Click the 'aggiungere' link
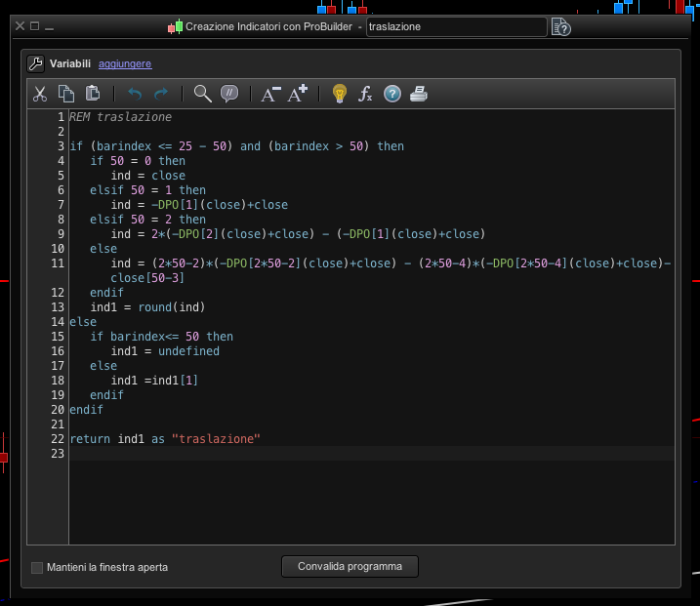The width and height of the screenshot is (700, 606). (125, 64)
